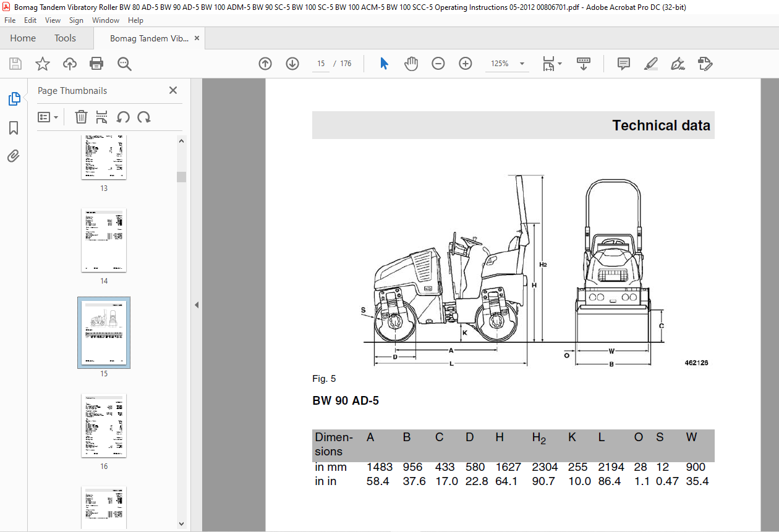
Task: Bookmark file with the star icon
Action: pos(43,64)
